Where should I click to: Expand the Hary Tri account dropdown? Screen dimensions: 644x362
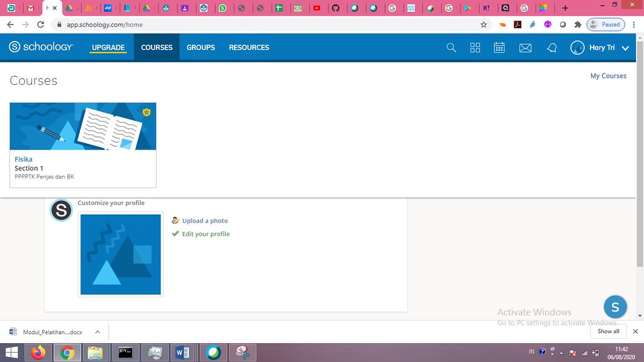(x=626, y=48)
